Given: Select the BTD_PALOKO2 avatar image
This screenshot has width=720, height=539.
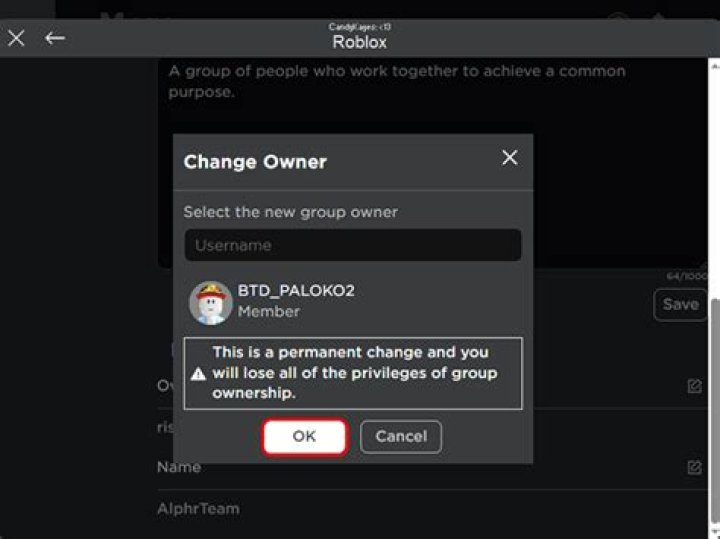Looking at the screenshot, I should coord(210,302).
